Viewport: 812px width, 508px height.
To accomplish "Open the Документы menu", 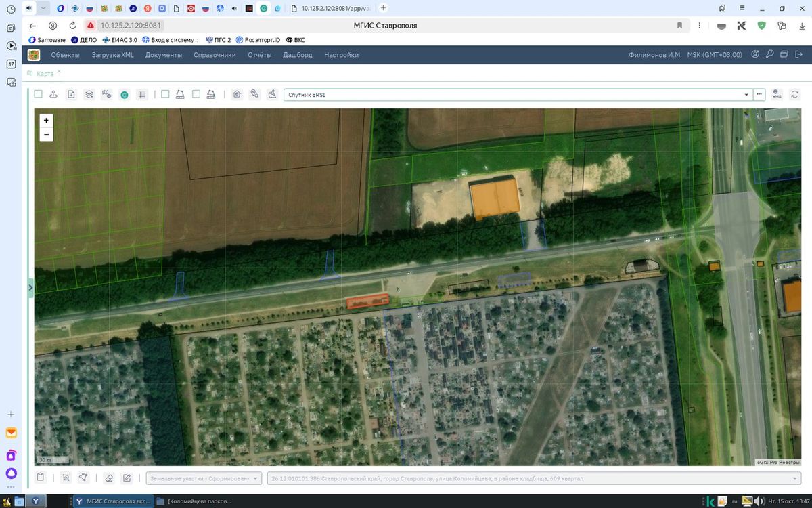I will [164, 55].
